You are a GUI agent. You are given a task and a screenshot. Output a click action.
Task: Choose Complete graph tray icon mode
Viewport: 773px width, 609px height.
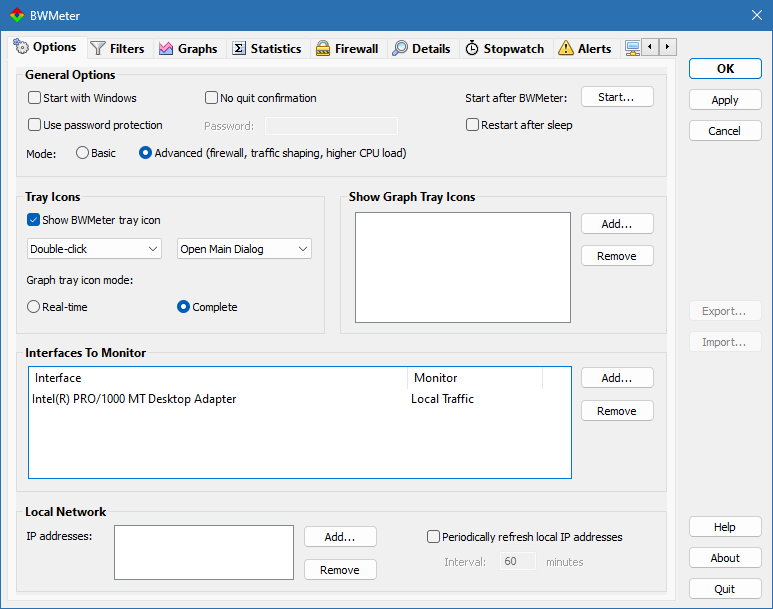click(183, 307)
